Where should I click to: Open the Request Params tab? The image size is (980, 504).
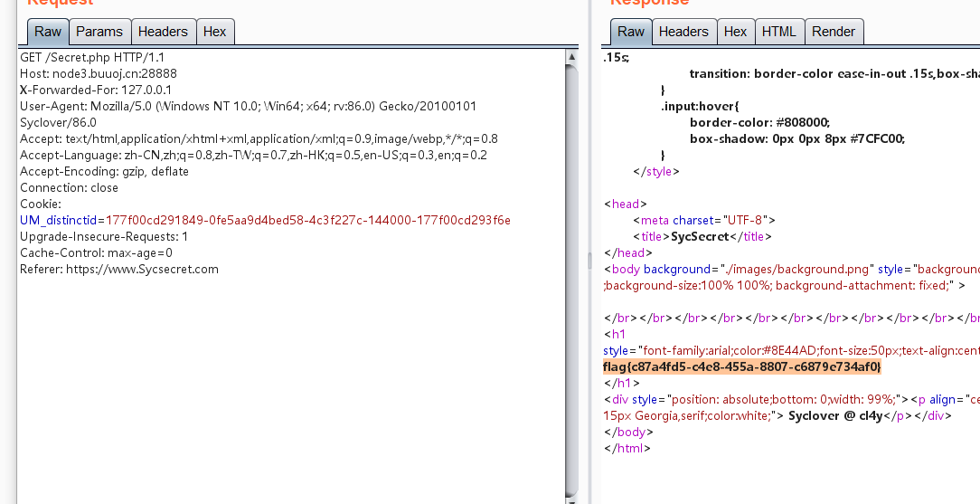(99, 32)
